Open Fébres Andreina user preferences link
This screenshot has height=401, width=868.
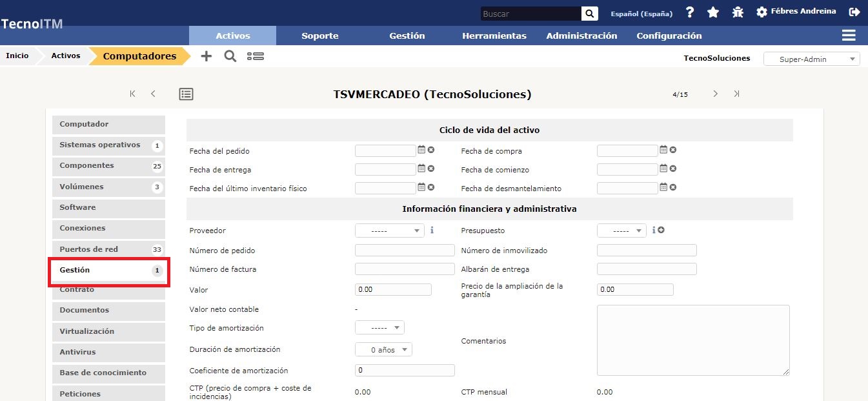(803, 12)
